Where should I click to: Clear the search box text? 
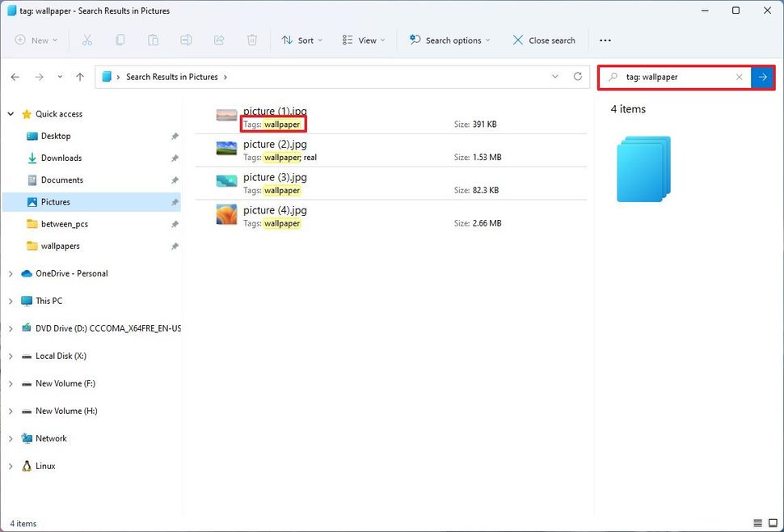pos(739,77)
